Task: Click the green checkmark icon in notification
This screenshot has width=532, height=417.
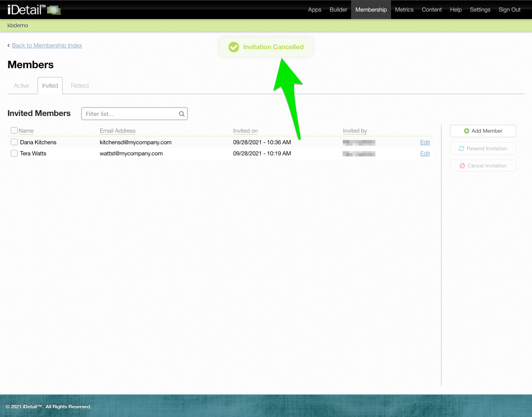Action: [x=234, y=47]
